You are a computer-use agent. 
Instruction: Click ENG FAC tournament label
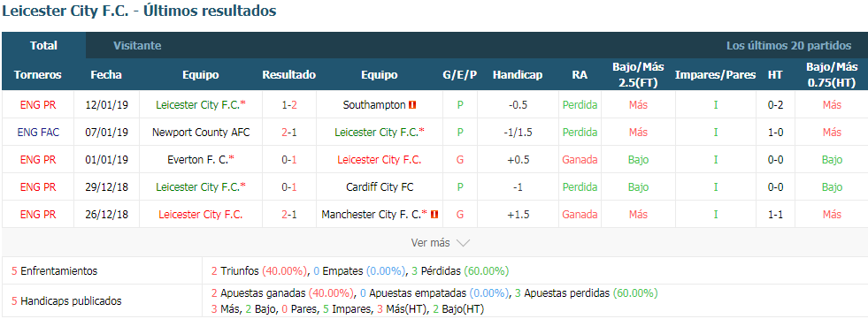point(38,133)
